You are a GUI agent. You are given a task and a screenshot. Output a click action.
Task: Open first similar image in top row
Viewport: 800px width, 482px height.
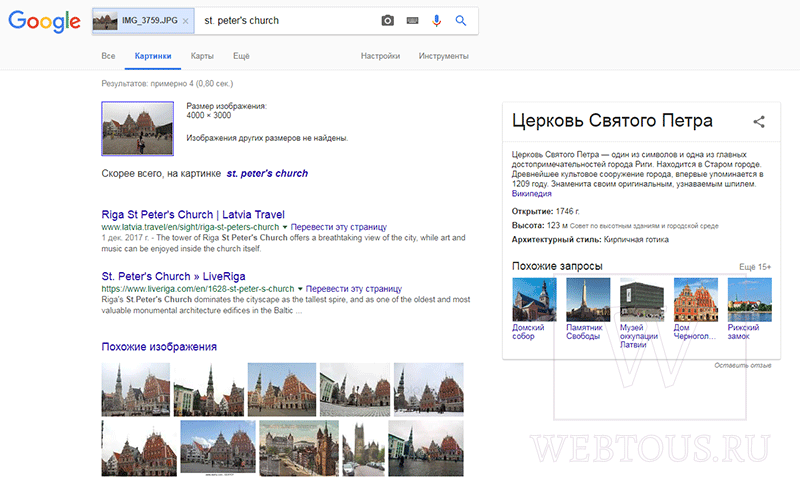(x=136, y=389)
